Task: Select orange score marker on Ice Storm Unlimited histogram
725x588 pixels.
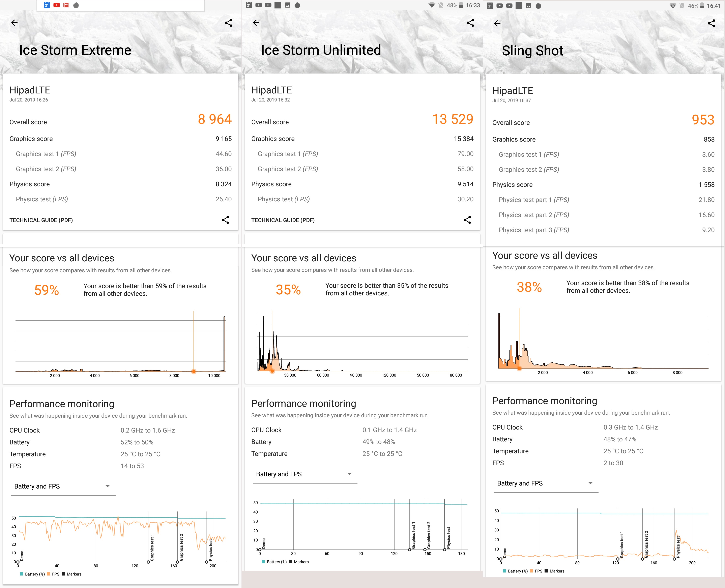Action: [x=272, y=371]
